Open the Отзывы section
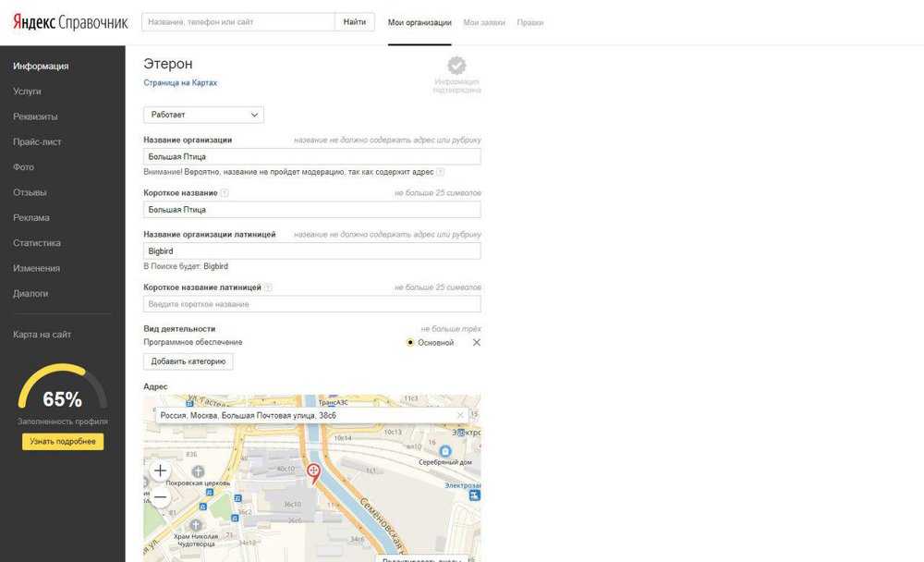This screenshot has height=562, width=924. [x=30, y=192]
